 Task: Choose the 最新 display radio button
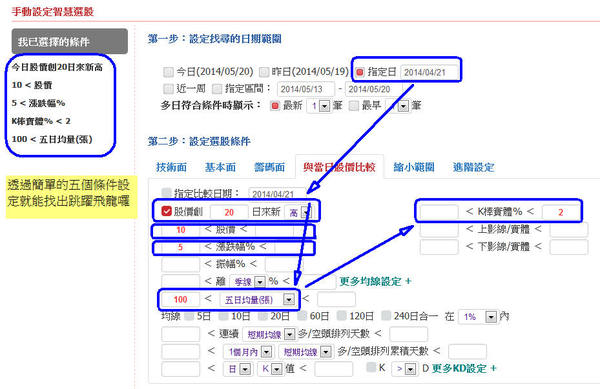pyautogui.click(x=275, y=106)
